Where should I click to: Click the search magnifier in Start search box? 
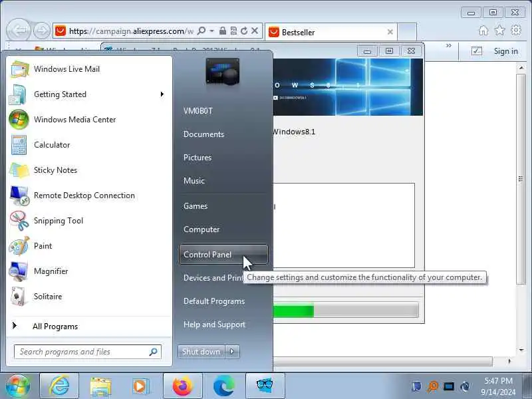click(x=154, y=352)
